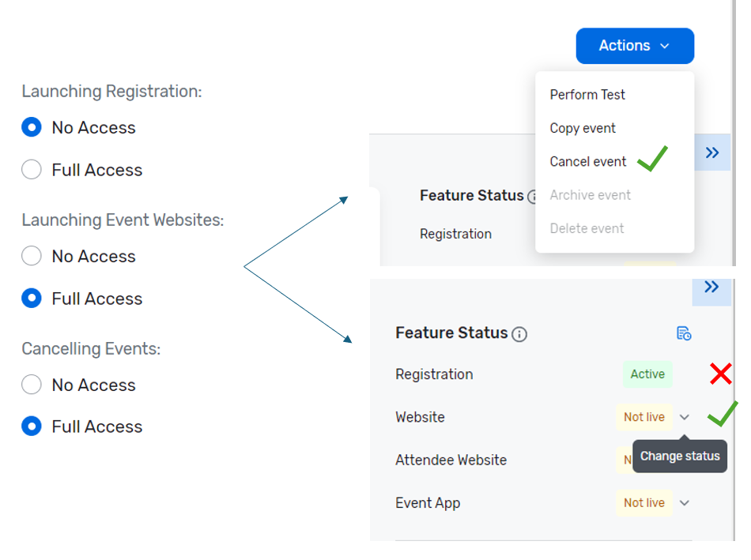Click the Active registration status badge

(647, 374)
